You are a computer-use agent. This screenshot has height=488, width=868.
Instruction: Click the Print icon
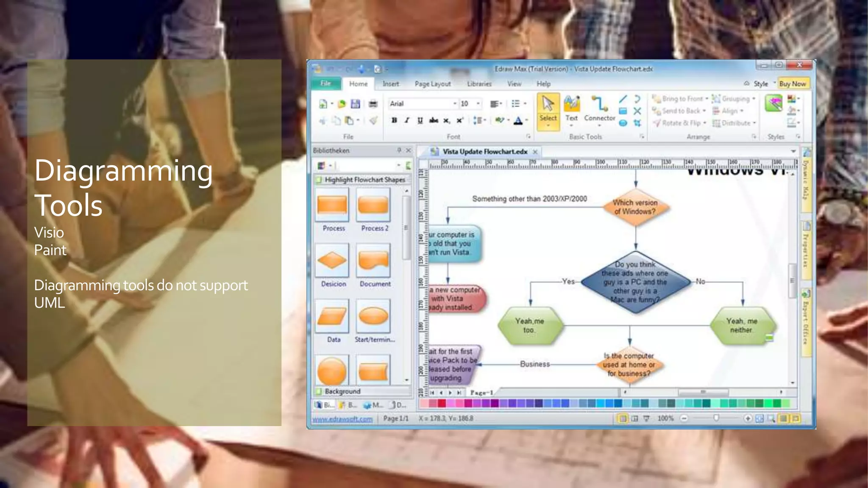pyautogui.click(x=373, y=104)
